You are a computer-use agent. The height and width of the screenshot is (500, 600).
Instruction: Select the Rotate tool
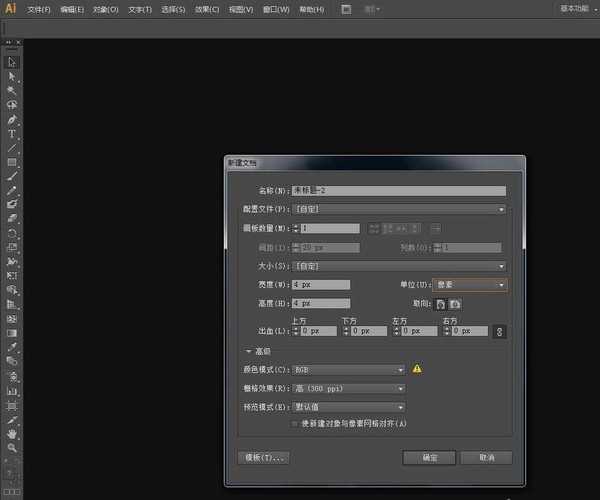pyautogui.click(x=12, y=233)
